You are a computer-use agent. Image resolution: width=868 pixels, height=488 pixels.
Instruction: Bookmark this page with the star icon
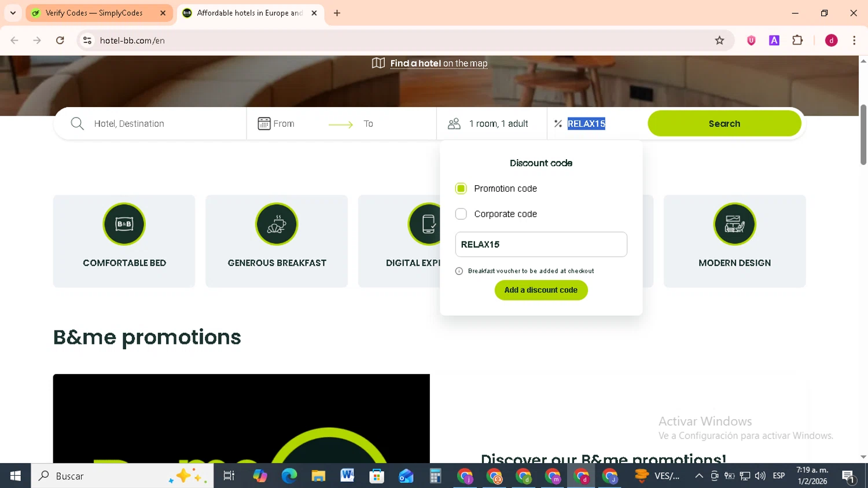tap(719, 41)
